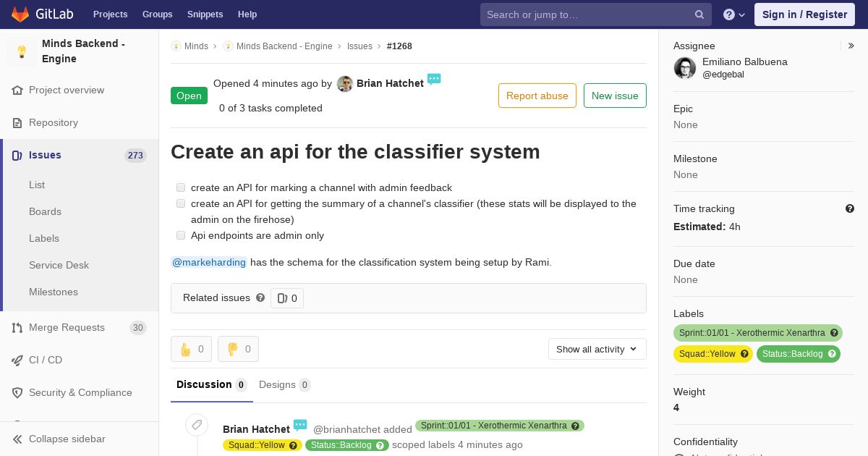Open the Boards link
This screenshot has height=456, width=868.
click(x=45, y=211)
